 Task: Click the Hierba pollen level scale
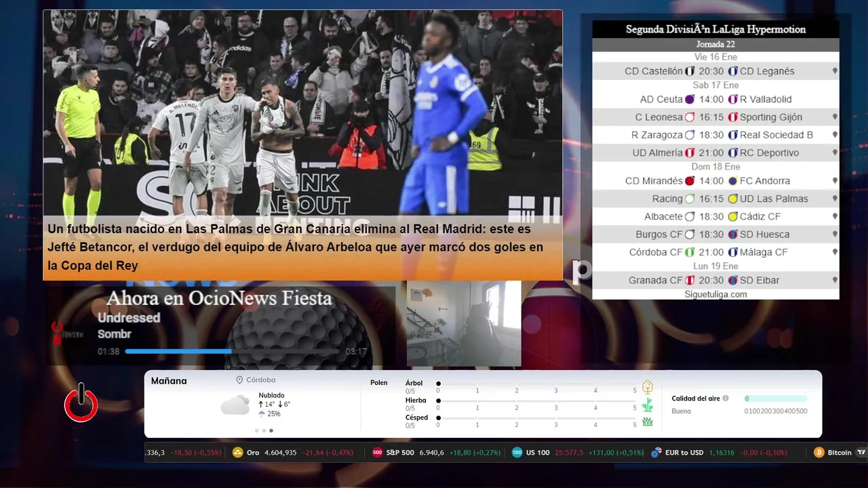coord(536,401)
